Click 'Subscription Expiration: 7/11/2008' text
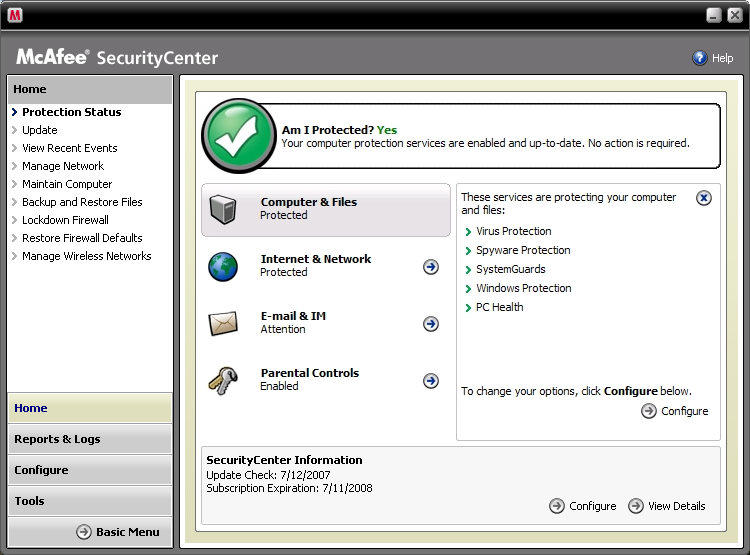 pos(289,488)
